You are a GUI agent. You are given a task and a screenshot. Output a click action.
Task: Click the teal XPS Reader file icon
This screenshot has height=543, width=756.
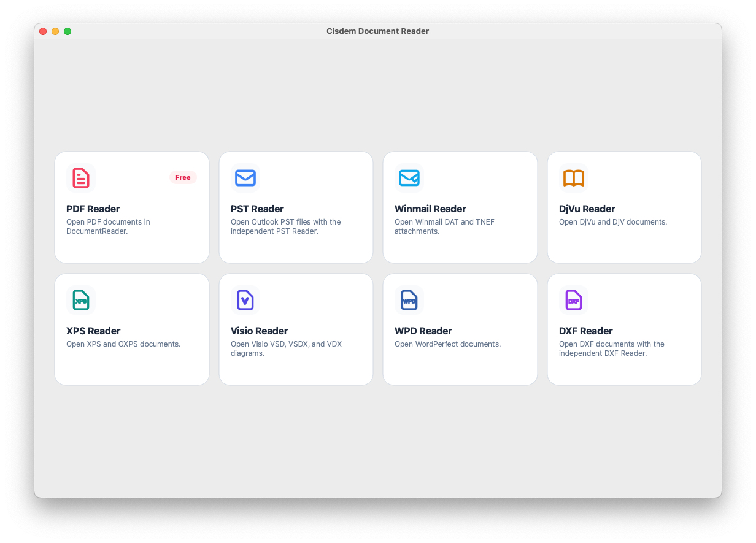(x=81, y=300)
